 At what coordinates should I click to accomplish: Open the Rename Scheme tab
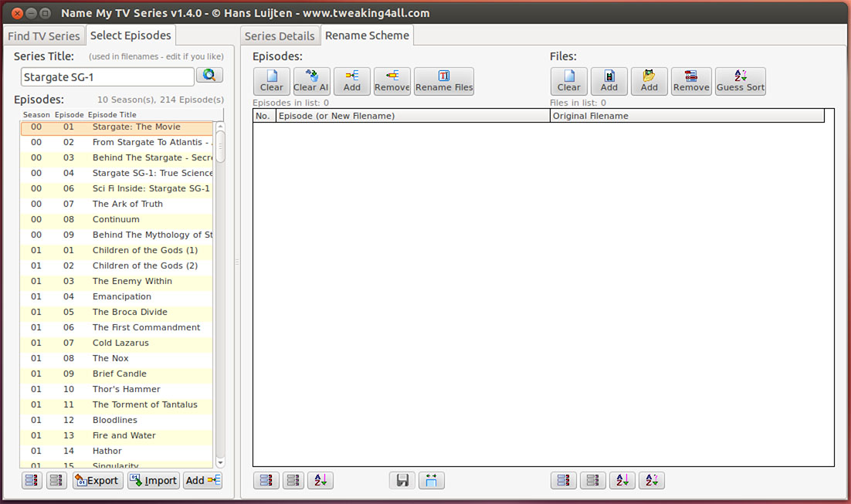367,36
